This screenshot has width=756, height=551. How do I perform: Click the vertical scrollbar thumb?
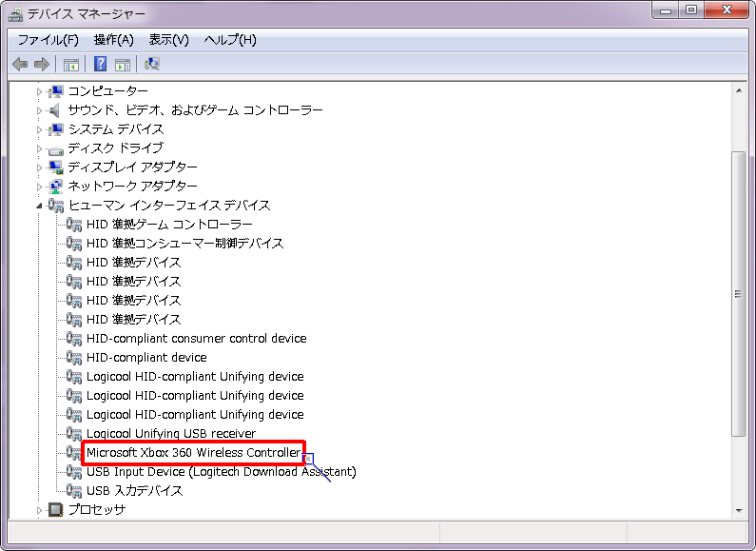point(739,294)
